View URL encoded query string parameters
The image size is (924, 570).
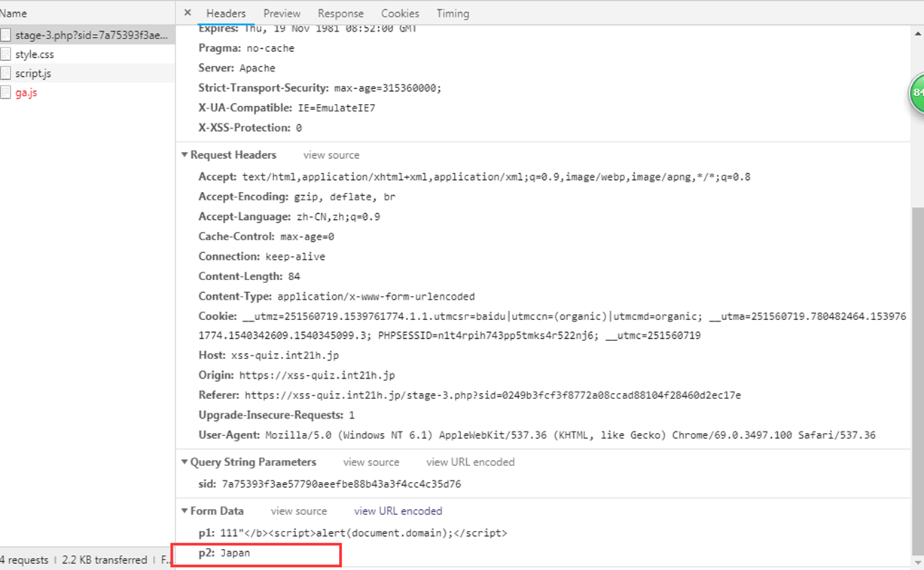(471, 462)
